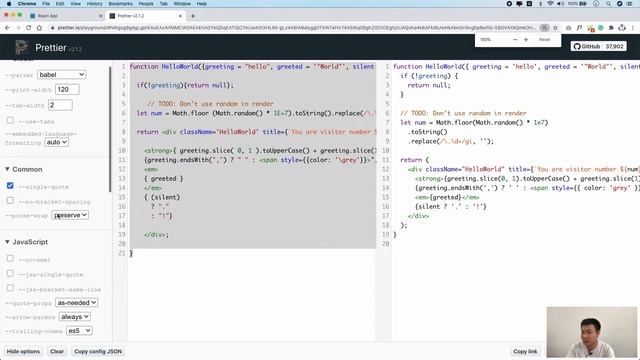
Task: Open the Edit menu in menu bar
Action: 60,4
